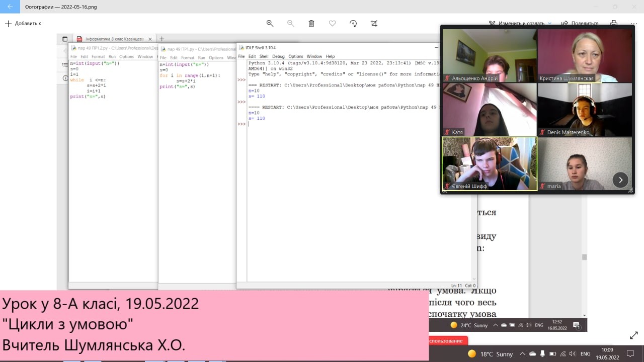
Task: Open the ENG language selector in taskbar
Action: (585, 354)
